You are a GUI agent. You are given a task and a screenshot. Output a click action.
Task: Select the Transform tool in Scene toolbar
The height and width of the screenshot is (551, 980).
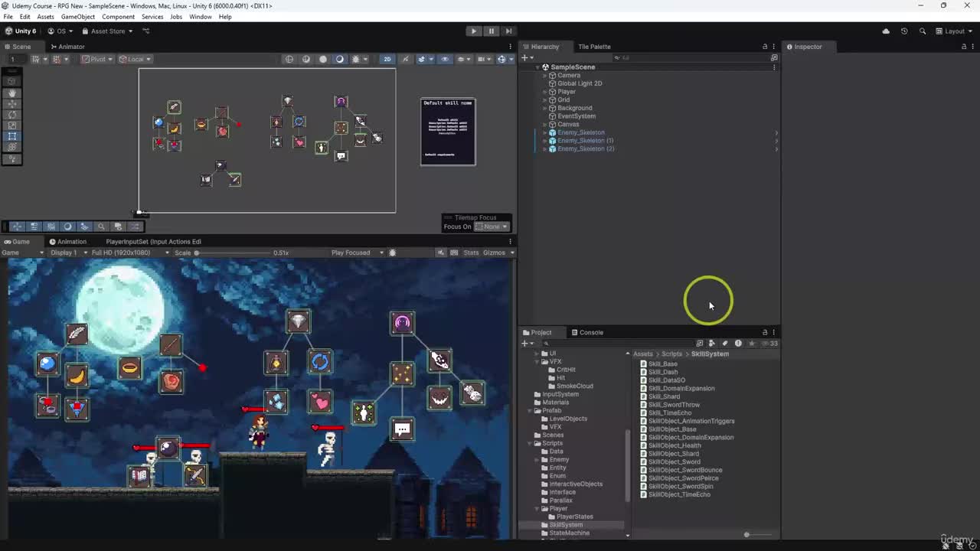11,147
